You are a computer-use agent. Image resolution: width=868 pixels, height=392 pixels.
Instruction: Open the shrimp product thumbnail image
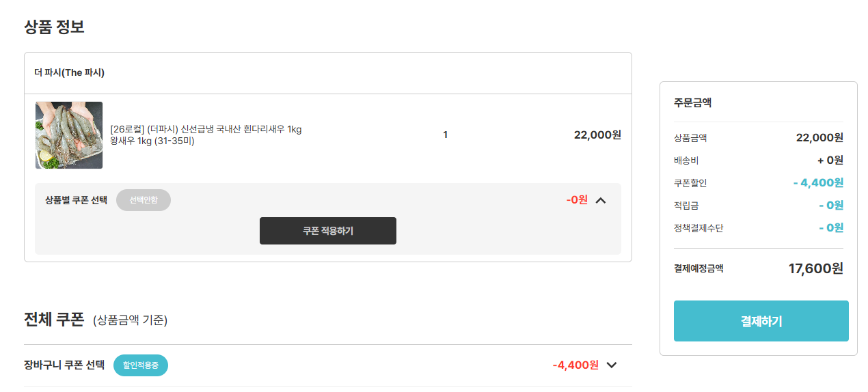(x=69, y=135)
